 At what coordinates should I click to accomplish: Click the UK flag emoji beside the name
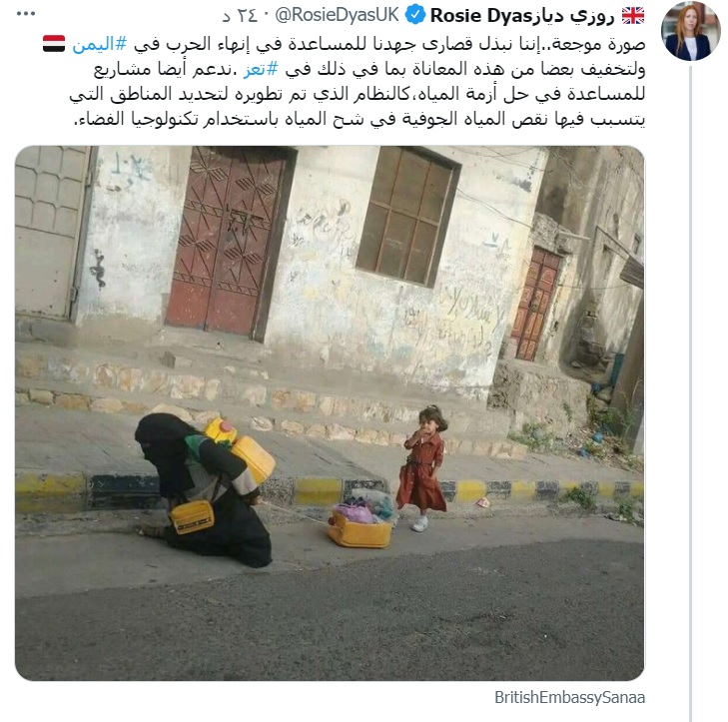click(633, 16)
